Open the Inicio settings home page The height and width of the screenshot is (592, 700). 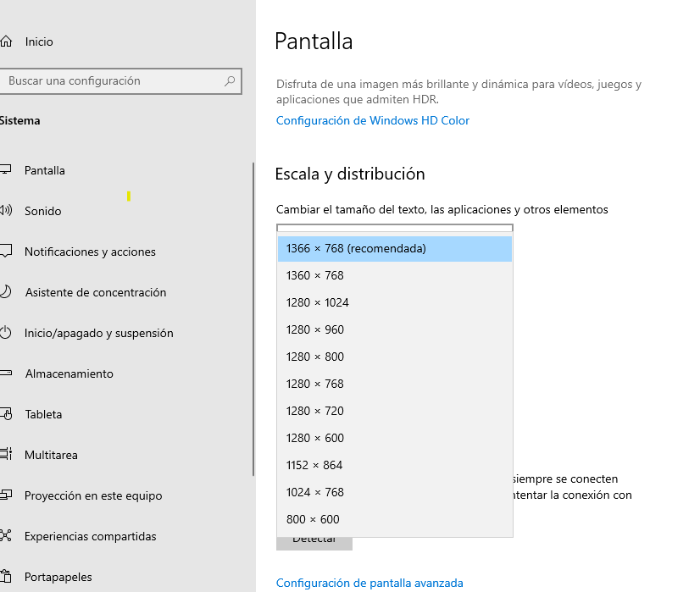click(x=39, y=41)
